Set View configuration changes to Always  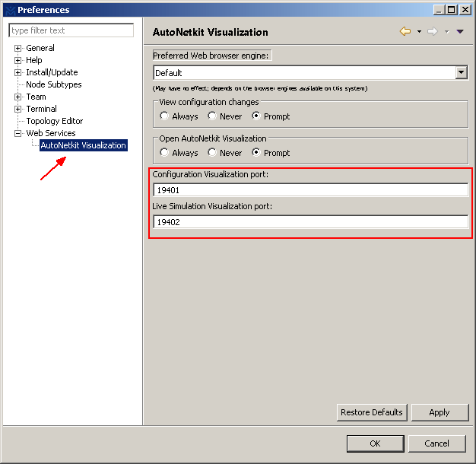(x=179, y=116)
